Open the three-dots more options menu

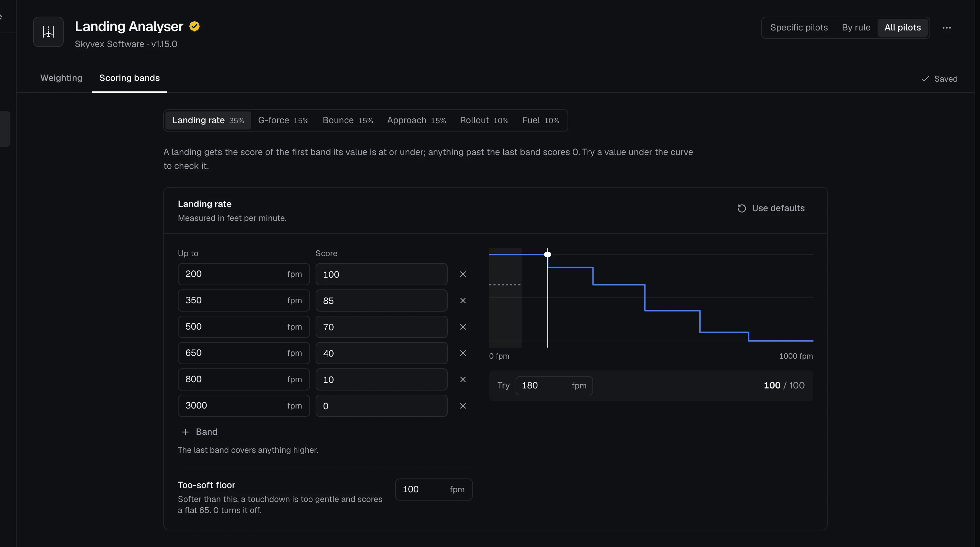[946, 28]
